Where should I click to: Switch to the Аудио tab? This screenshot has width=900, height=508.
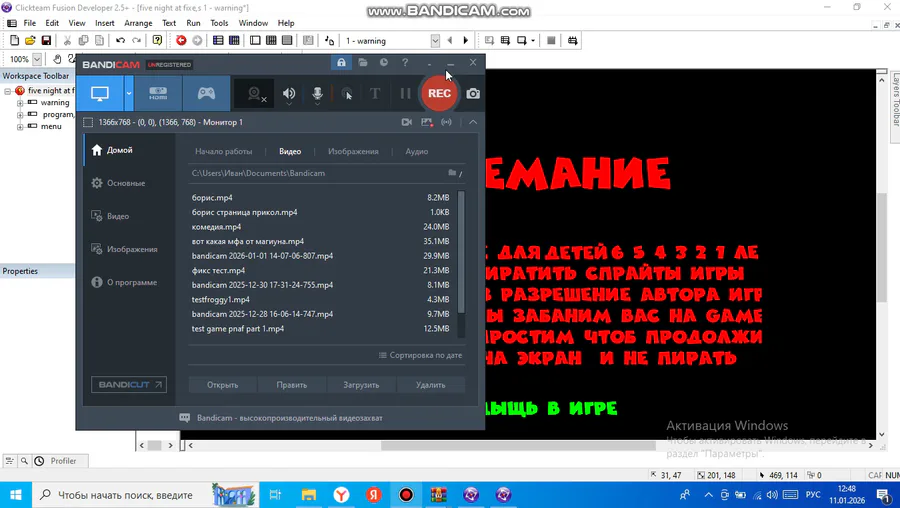click(417, 152)
